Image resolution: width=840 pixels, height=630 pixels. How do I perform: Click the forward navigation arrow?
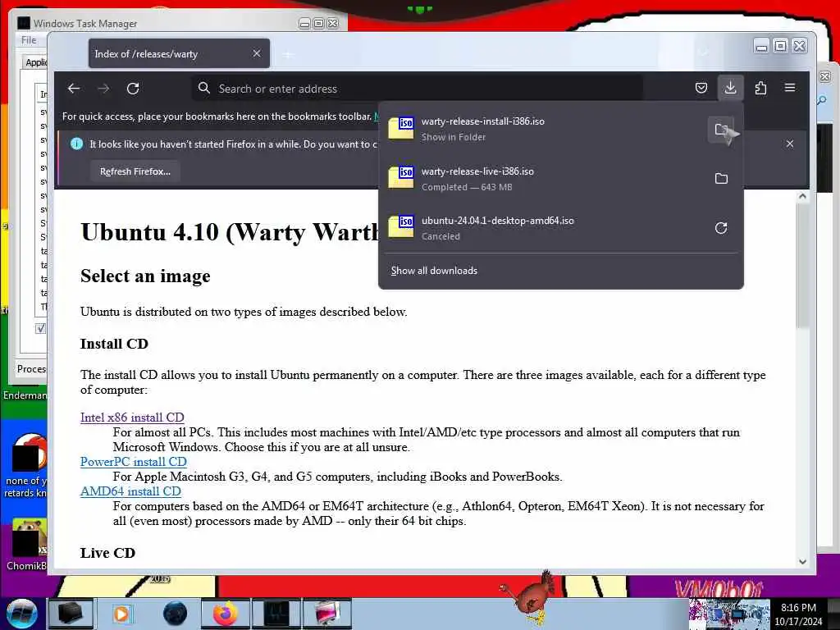103,89
